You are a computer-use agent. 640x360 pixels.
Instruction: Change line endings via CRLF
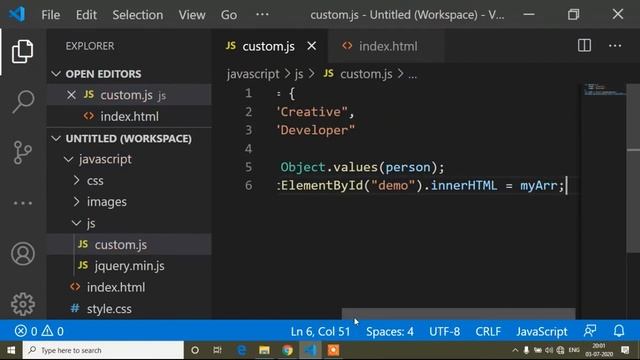point(488,331)
